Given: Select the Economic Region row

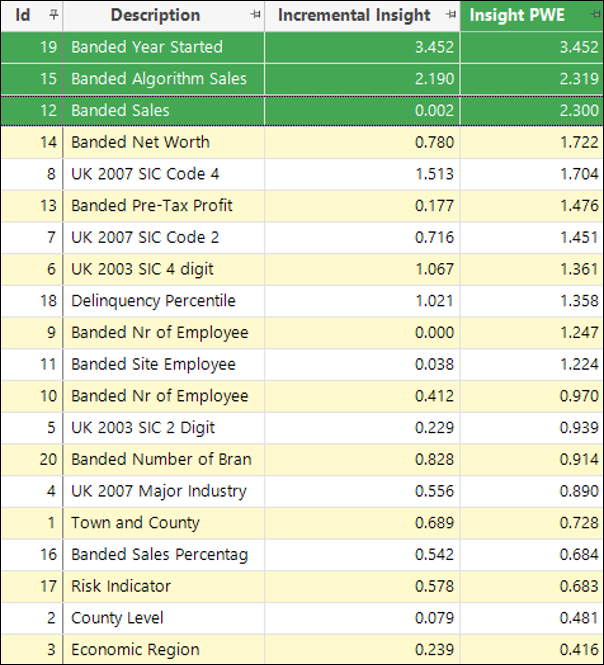Looking at the screenshot, I should (x=302, y=650).
